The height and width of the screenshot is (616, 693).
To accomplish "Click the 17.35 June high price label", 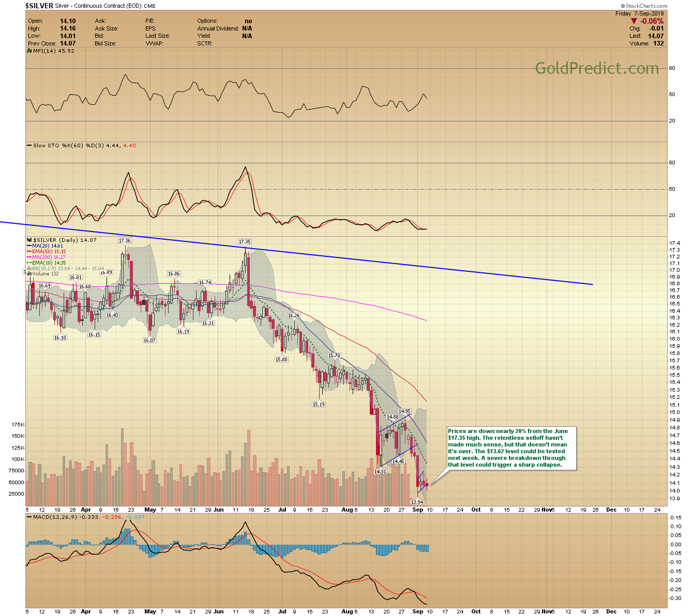I will click(x=245, y=242).
